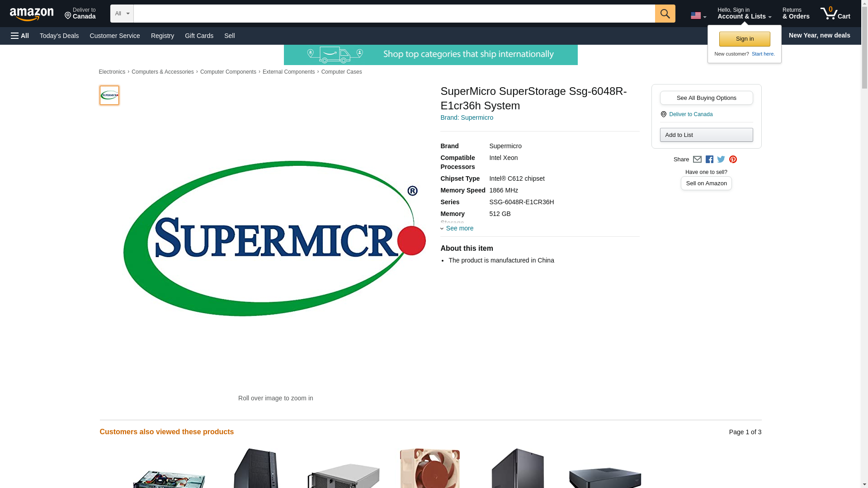Select the Supermicro logo thumbnail
This screenshot has width=868, height=488.
109,95
